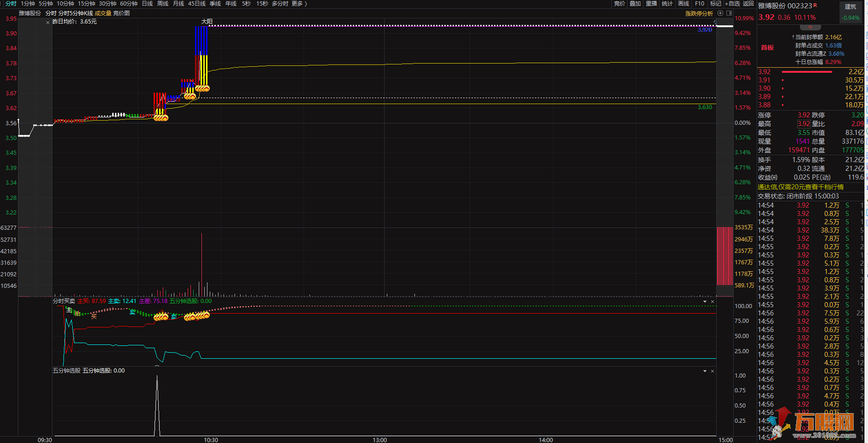Add stock via +自选 button

click(732, 4)
